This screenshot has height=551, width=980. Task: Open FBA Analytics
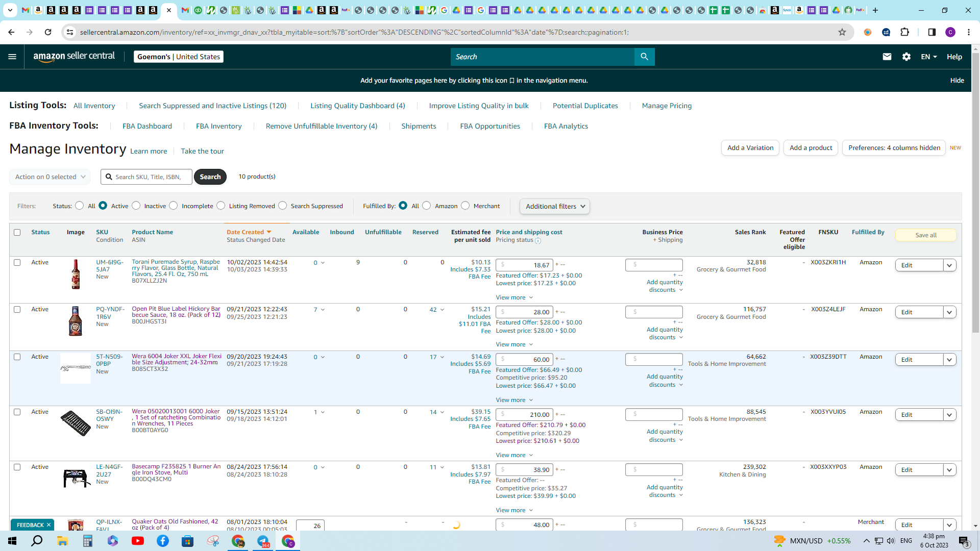tap(566, 126)
